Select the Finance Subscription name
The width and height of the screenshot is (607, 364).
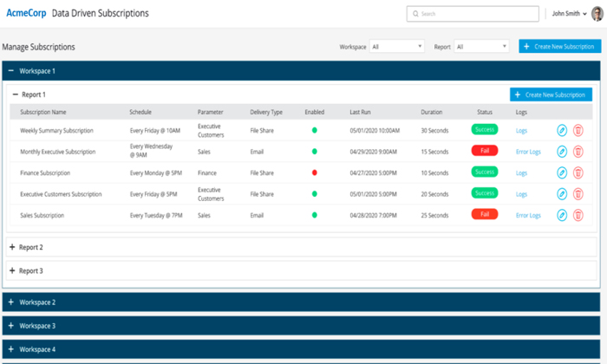click(45, 173)
